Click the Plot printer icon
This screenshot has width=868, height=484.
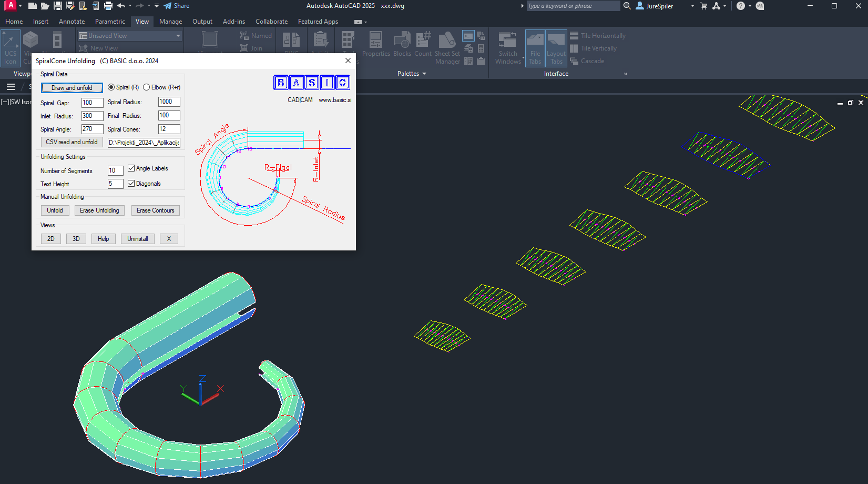[108, 6]
